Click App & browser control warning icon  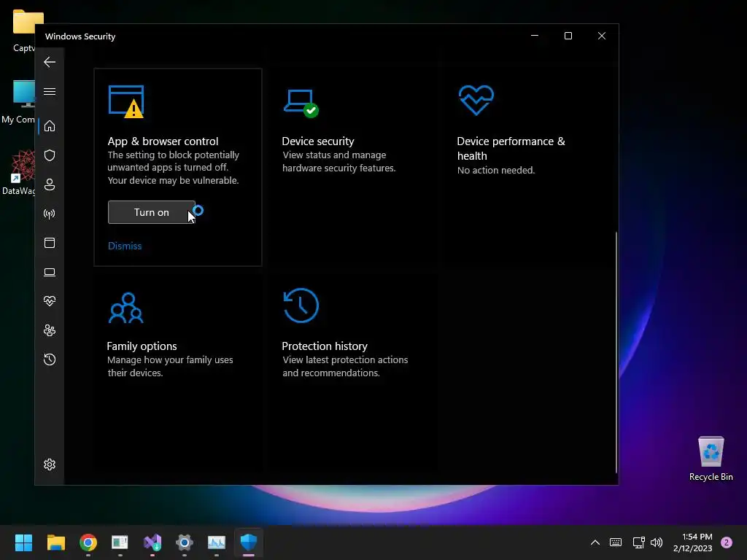126,101
